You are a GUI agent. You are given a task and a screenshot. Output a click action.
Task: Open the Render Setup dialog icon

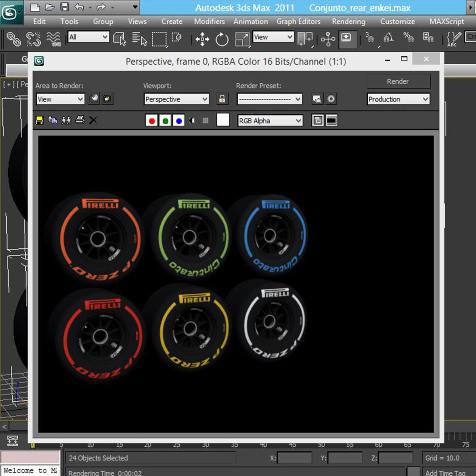(317, 99)
